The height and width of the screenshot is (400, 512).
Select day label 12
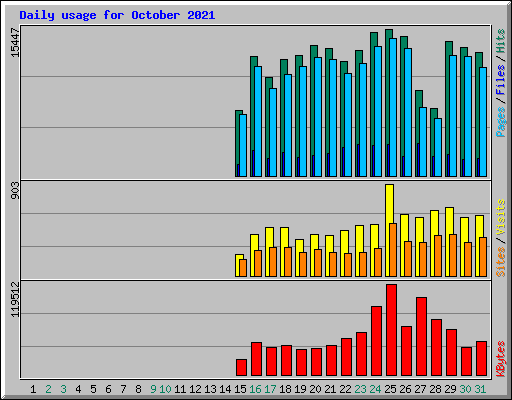coord(195,389)
